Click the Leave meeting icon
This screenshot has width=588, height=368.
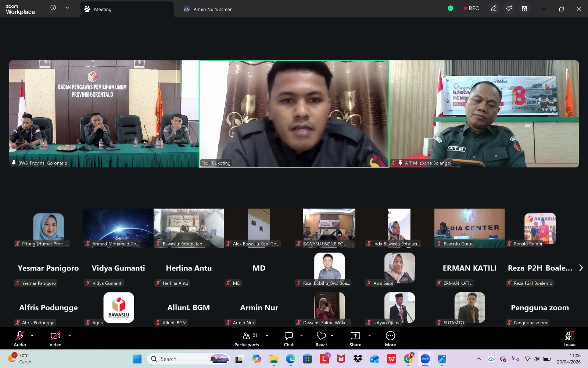coord(569,336)
